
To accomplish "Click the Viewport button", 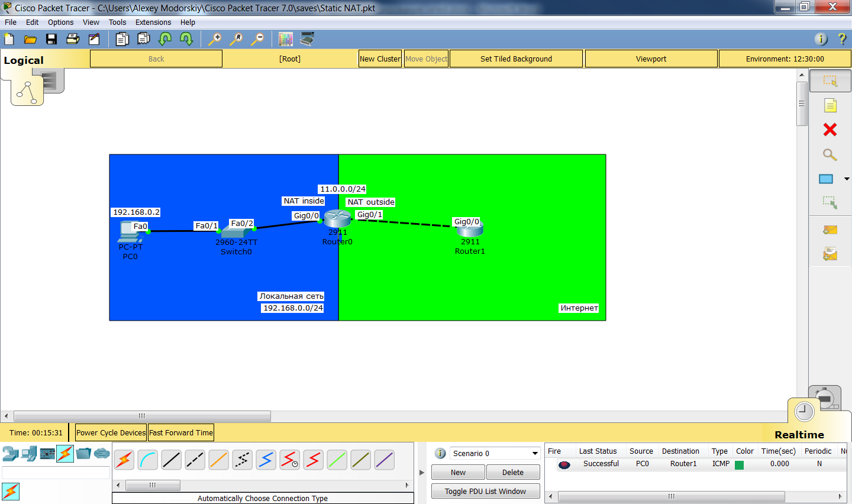I will click(651, 59).
